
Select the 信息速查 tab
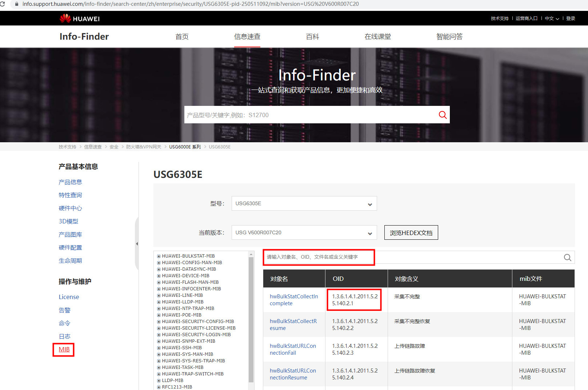[x=247, y=36]
